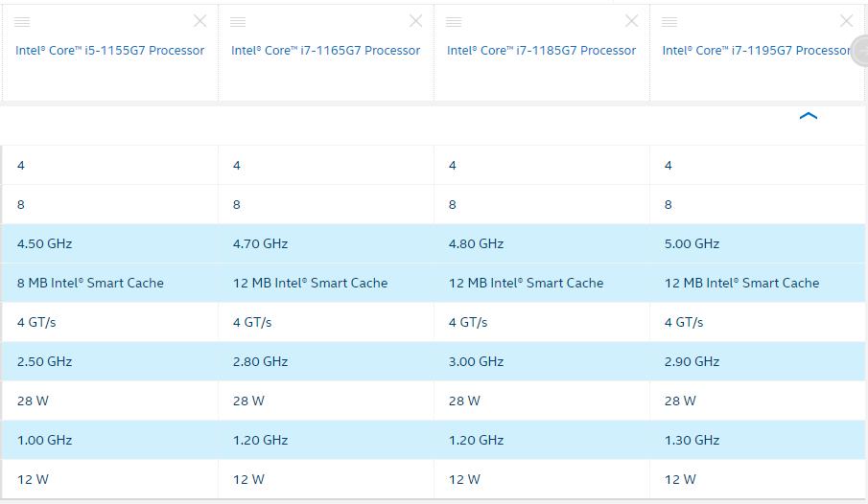The width and height of the screenshot is (868, 504).
Task: Remove the i7-1195G7 processor column
Action: click(846, 21)
